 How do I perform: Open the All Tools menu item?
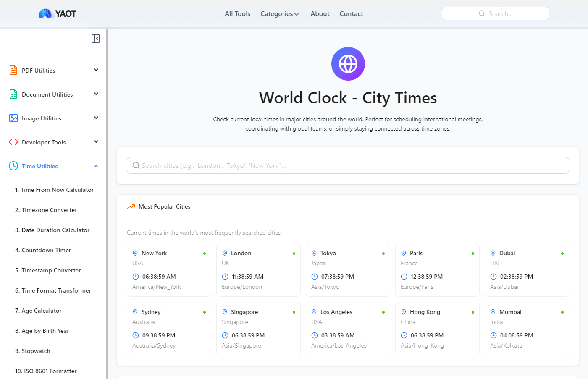(237, 13)
